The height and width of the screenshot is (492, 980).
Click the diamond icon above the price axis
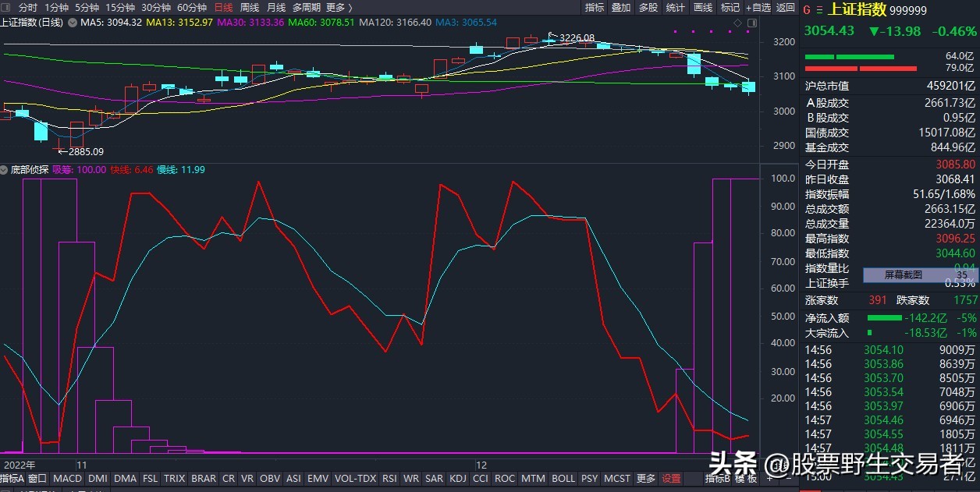(738, 23)
